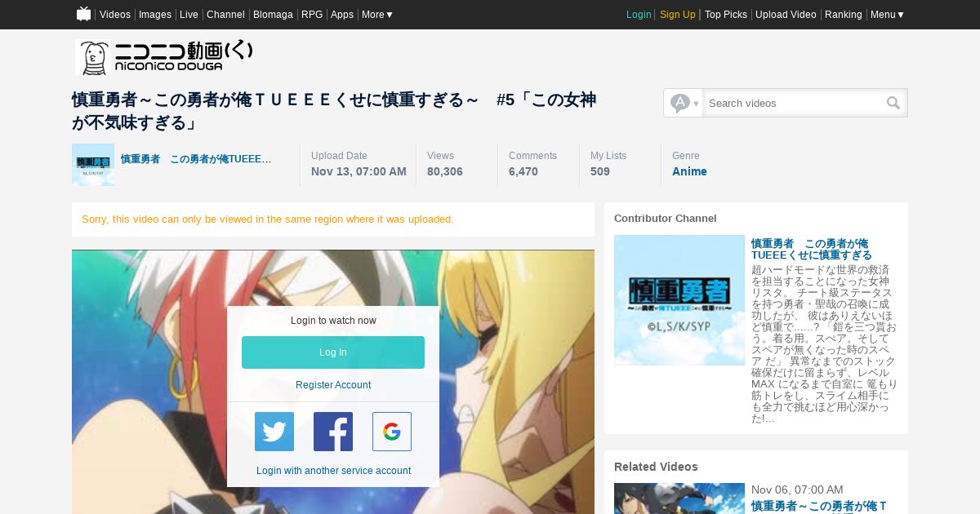Log in with the Twitter icon
980x514 pixels.
[x=274, y=432]
